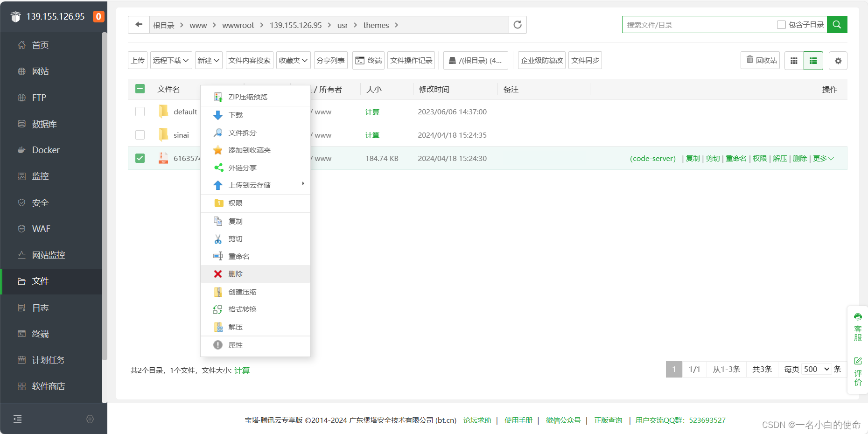
Task: Open the 回收站 recycle bin
Action: (760, 60)
